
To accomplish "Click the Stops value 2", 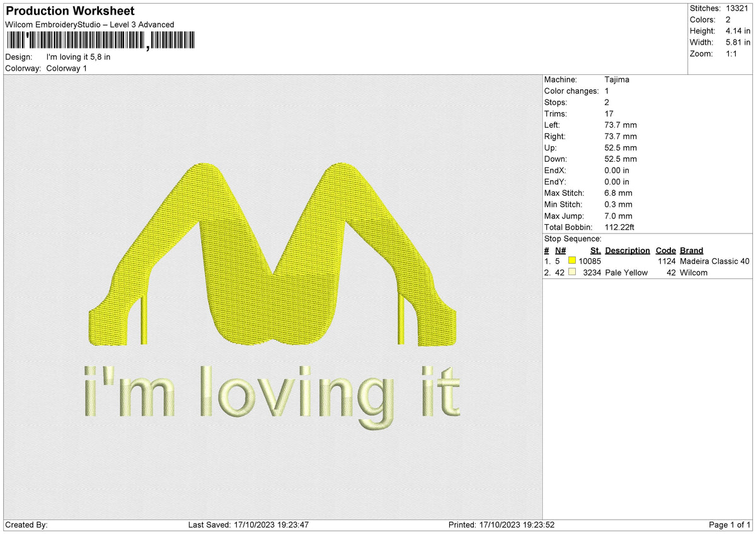I will 607,102.
